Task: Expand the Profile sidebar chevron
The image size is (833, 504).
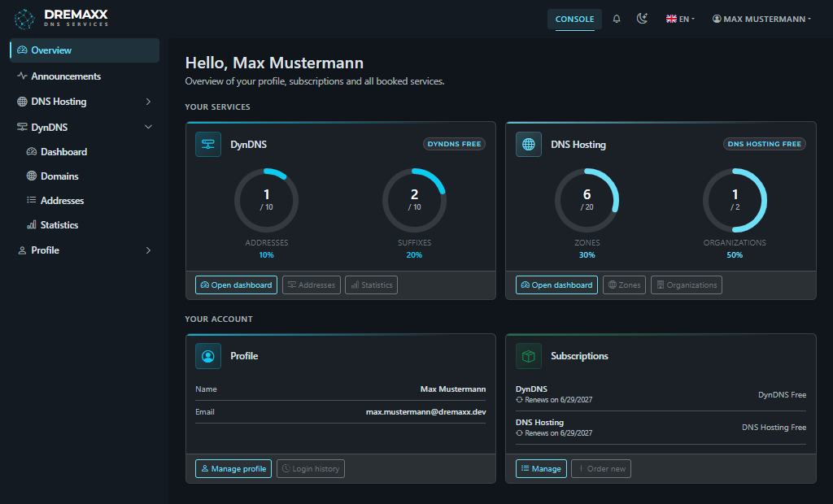Action: click(x=148, y=250)
